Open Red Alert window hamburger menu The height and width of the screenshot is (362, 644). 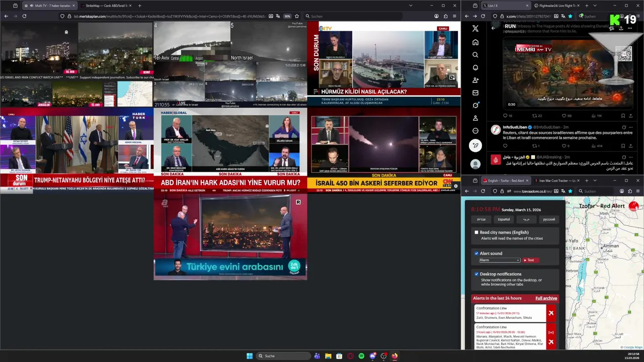point(638,191)
